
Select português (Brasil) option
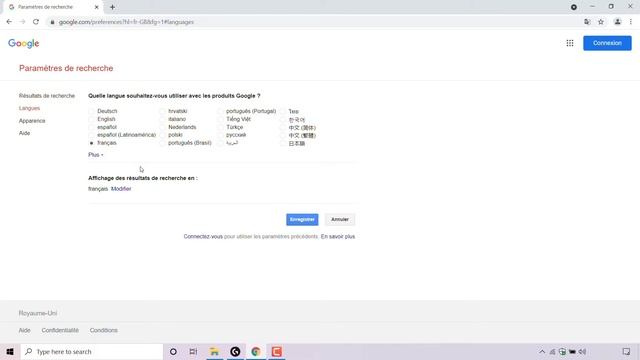coord(162,143)
